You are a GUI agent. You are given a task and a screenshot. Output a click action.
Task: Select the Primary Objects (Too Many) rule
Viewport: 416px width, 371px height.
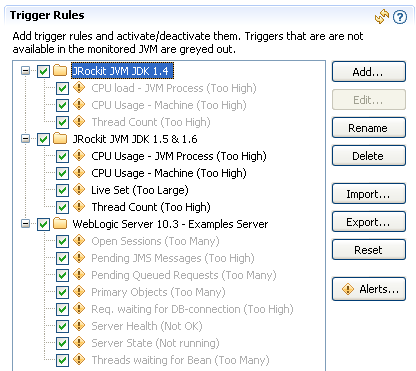(158, 292)
